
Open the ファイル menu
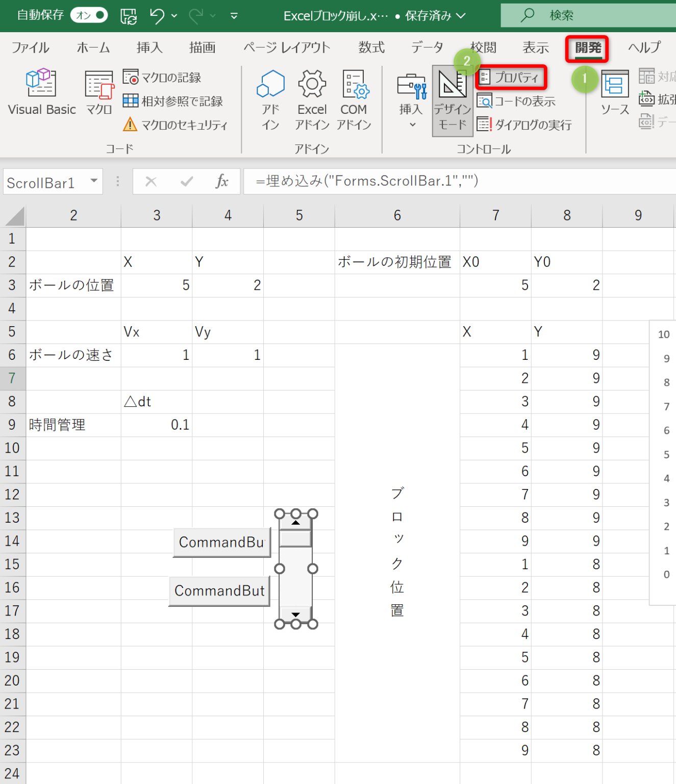tap(31, 47)
